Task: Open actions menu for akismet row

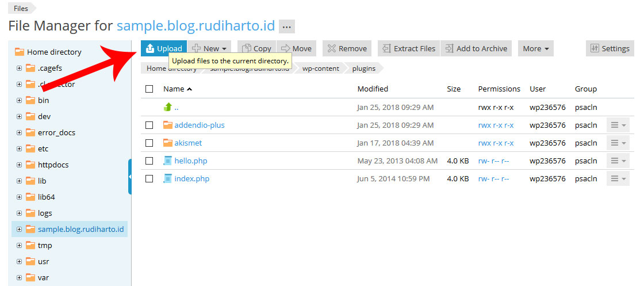Action: click(618, 143)
